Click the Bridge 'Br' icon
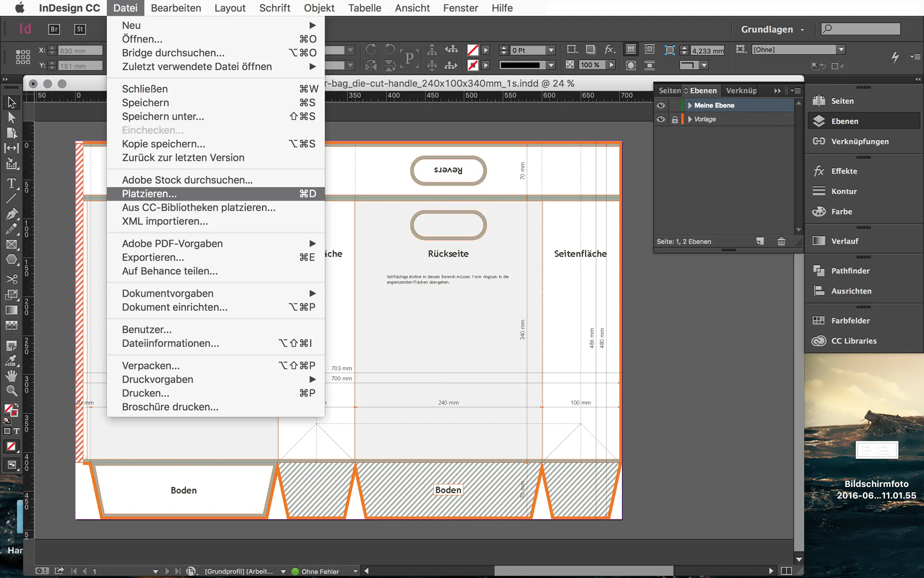The height and width of the screenshot is (578, 924). (54, 29)
